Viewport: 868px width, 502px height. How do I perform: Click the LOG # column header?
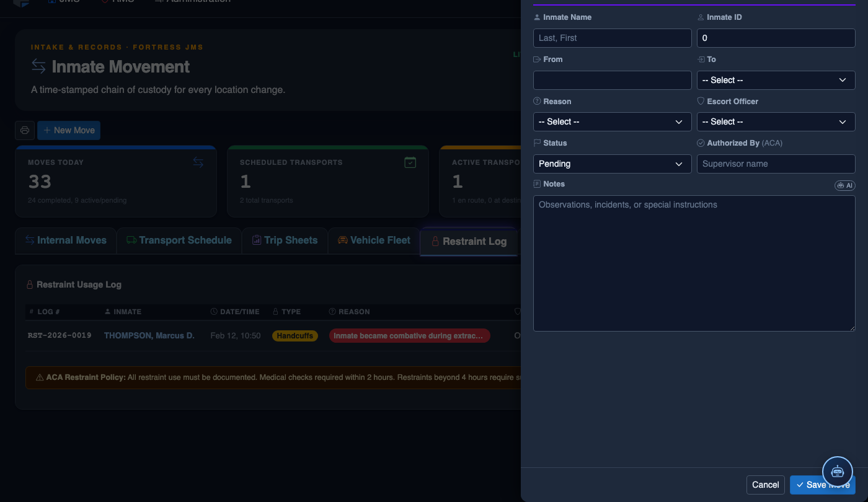coord(44,312)
